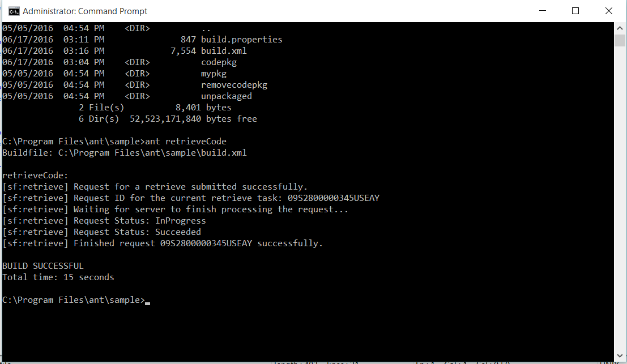The height and width of the screenshot is (364, 627).
Task: Click the removecodepkg directory name
Action: [x=234, y=85]
